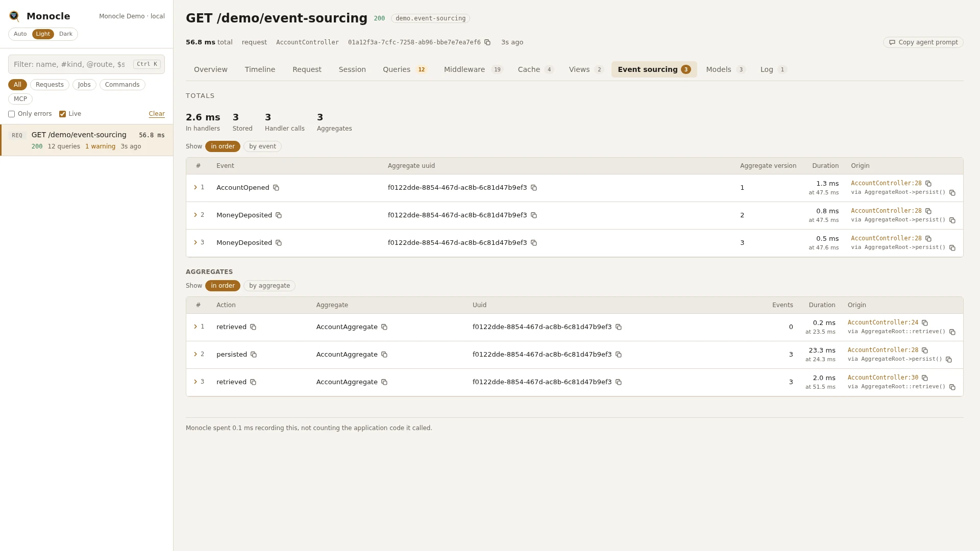
Task: Open the Cache tab
Action: (x=535, y=69)
